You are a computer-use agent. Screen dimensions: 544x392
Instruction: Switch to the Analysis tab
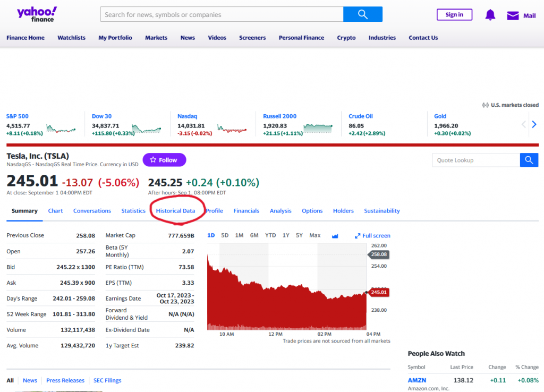click(x=280, y=210)
